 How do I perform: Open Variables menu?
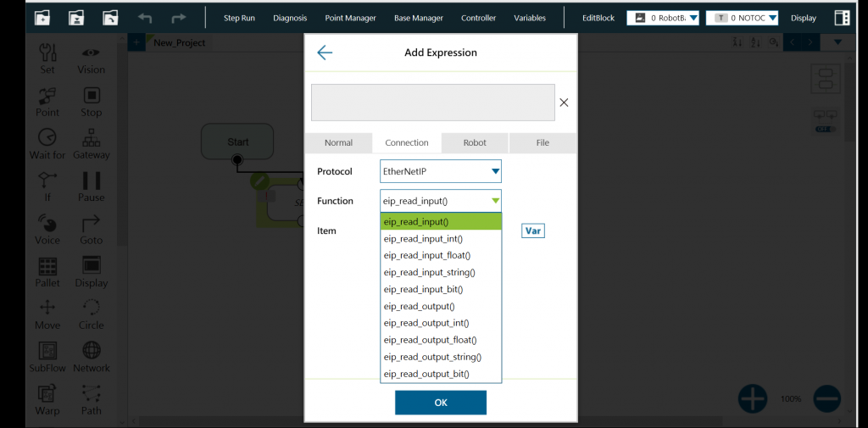coord(530,18)
